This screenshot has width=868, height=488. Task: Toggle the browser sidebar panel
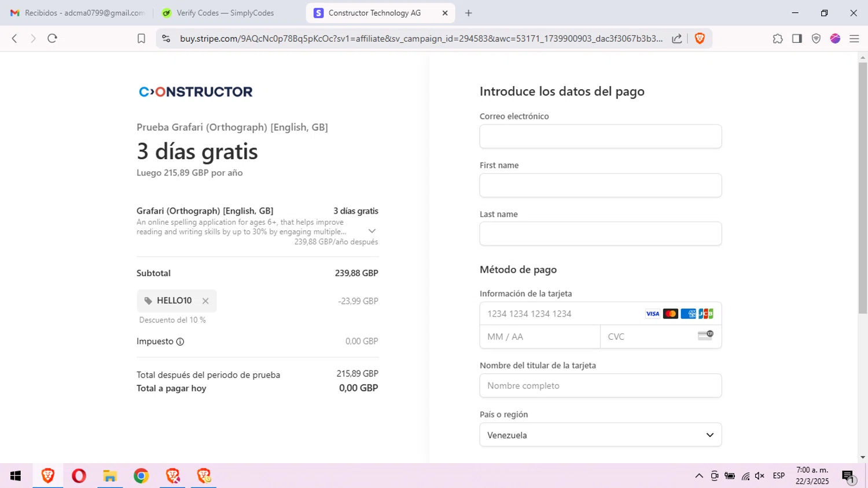(x=797, y=39)
